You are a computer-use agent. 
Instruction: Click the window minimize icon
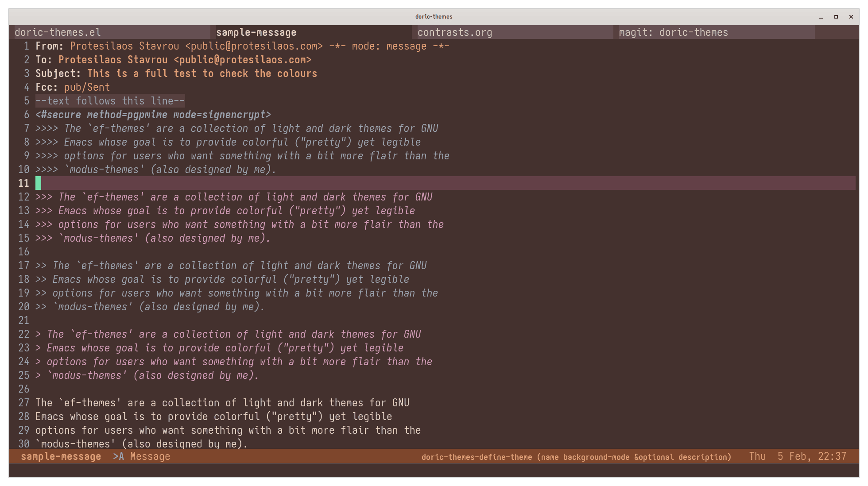821,17
